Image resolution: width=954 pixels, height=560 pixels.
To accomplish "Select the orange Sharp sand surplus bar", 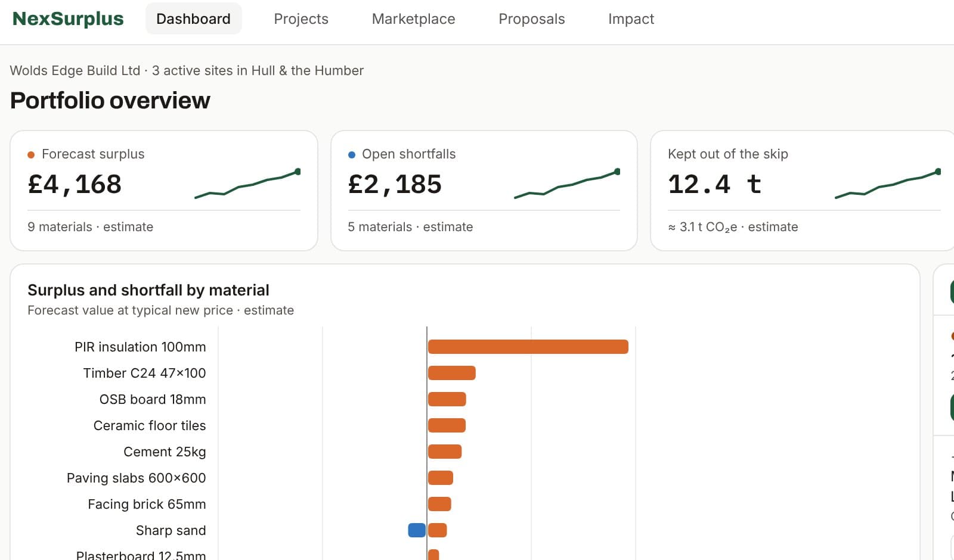I will 438,530.
